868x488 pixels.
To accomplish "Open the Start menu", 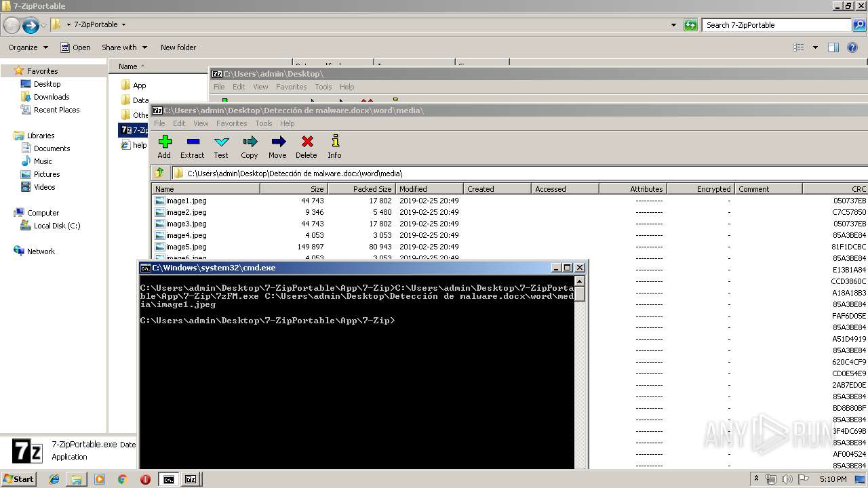I will (19, 479).
